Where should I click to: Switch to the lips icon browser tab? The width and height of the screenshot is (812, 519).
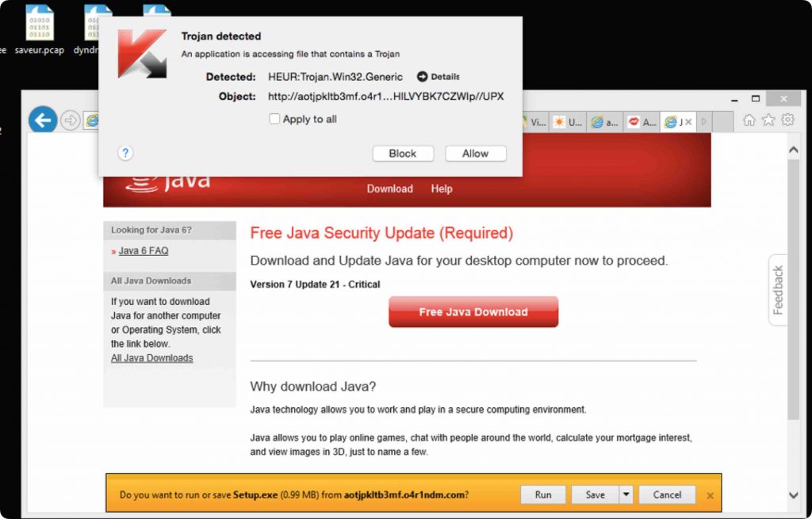coord(642,121)
